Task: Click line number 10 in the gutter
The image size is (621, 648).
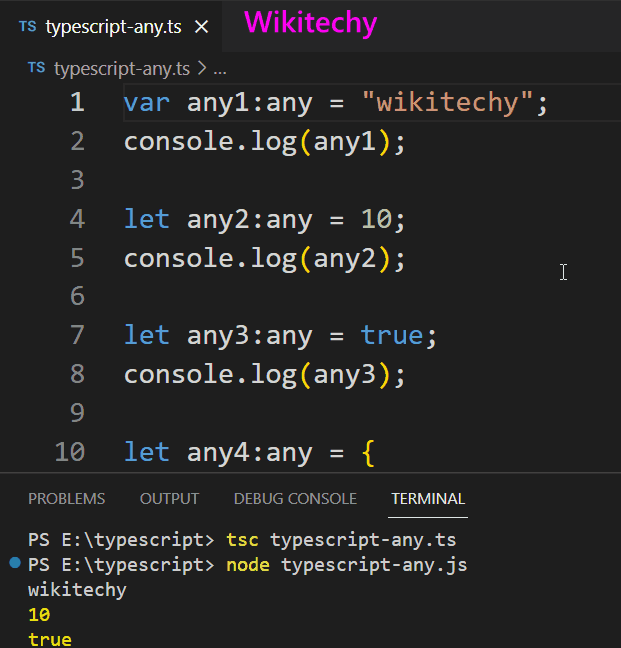Action: pos(69,452)
